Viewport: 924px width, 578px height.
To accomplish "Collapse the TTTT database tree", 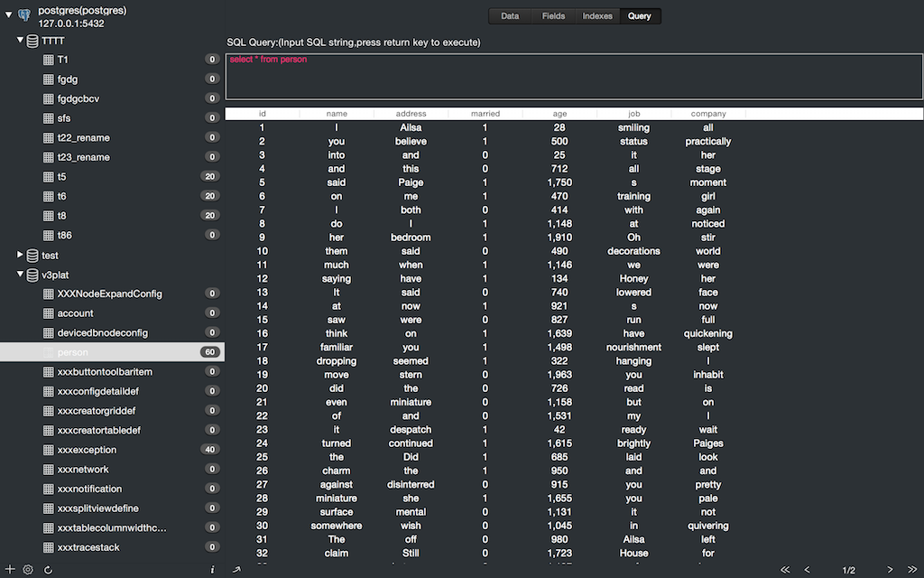I will (20, 41).
